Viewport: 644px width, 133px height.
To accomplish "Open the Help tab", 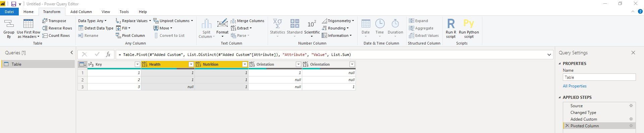I will 143,12.
